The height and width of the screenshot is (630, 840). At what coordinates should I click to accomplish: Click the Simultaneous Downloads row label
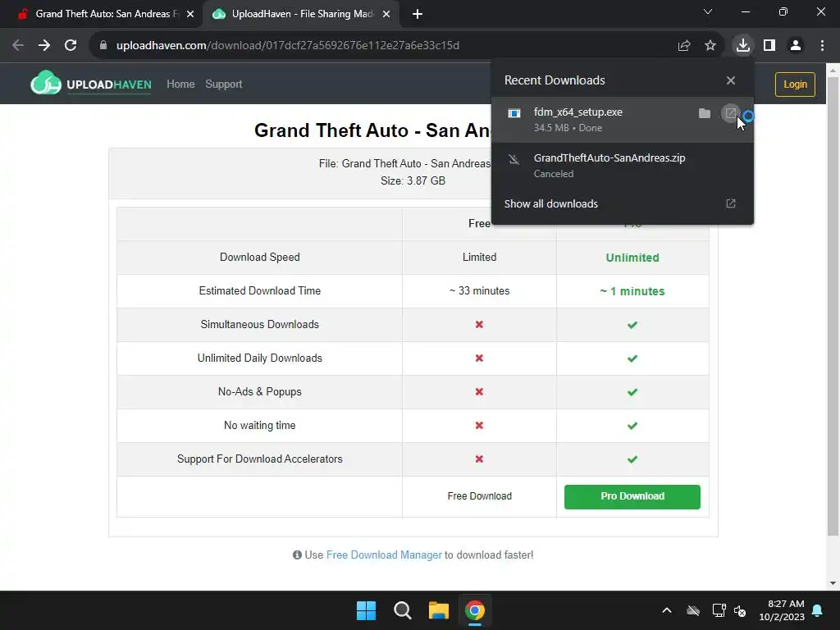260,325
